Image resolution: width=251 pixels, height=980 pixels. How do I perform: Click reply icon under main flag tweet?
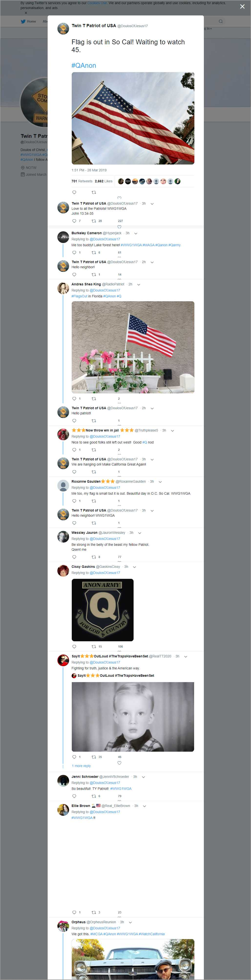(x=74, y=192)
